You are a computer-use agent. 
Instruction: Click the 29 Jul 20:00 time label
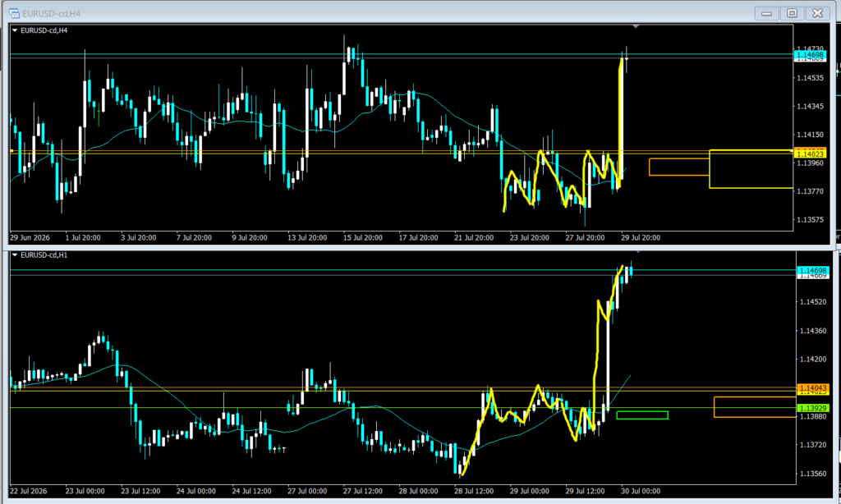click(x=641, y=237)
